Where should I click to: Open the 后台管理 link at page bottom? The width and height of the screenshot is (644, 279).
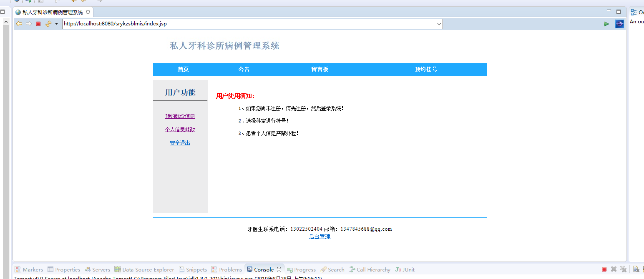tap(319, 236)
